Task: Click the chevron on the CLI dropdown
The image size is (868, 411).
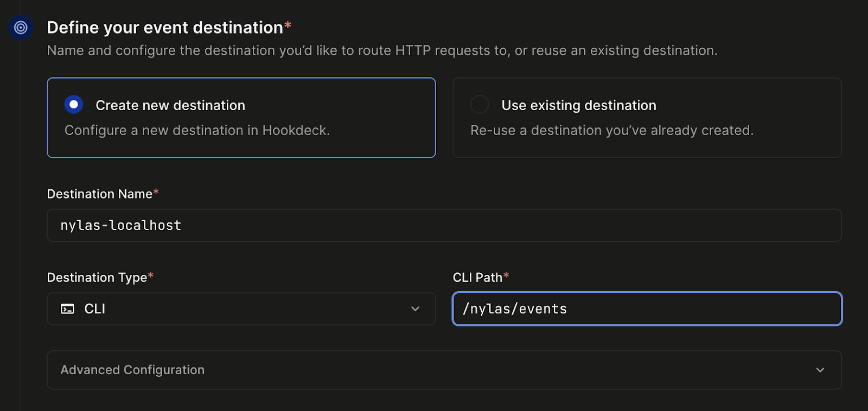Action: point(415,309)
